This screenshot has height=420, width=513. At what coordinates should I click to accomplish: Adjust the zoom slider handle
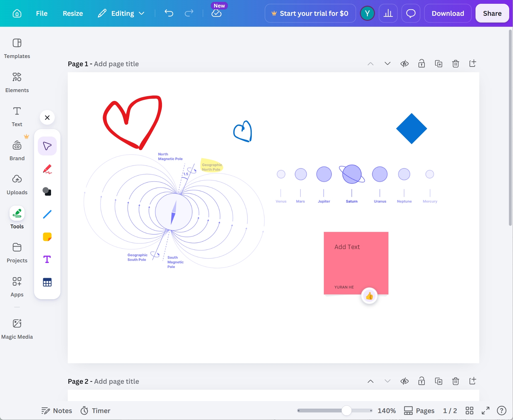point(347,411)
